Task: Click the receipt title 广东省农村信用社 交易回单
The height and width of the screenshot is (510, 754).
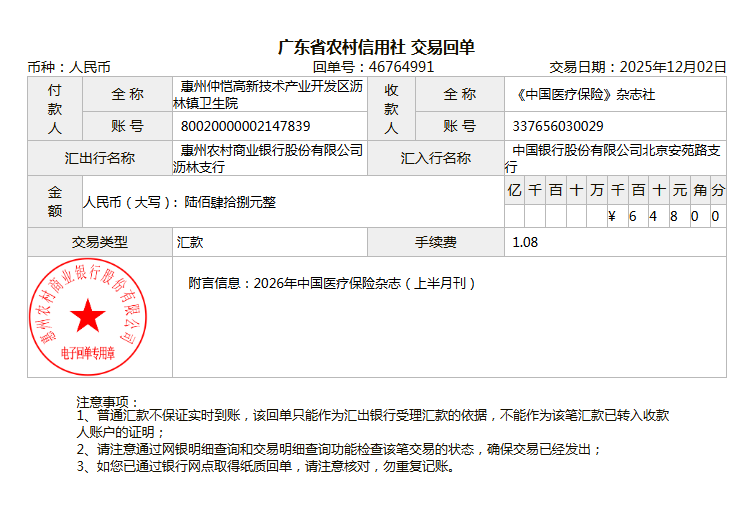Action: click(376, 47)
